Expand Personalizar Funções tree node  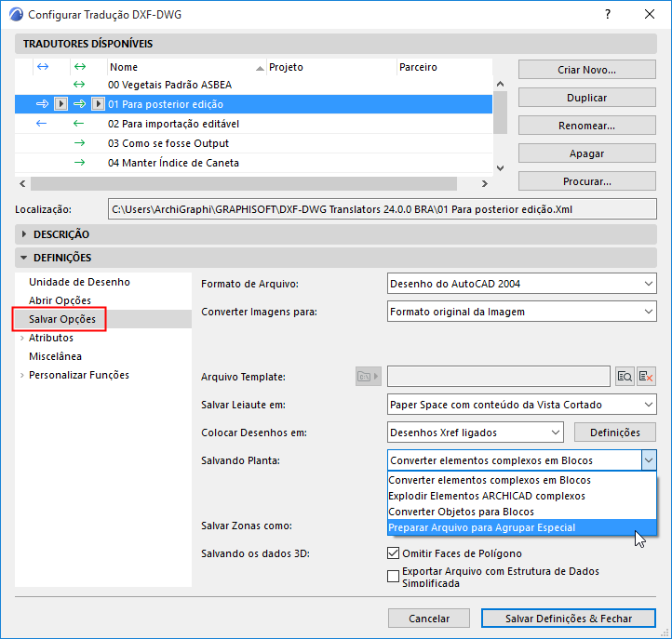point(21,375)
